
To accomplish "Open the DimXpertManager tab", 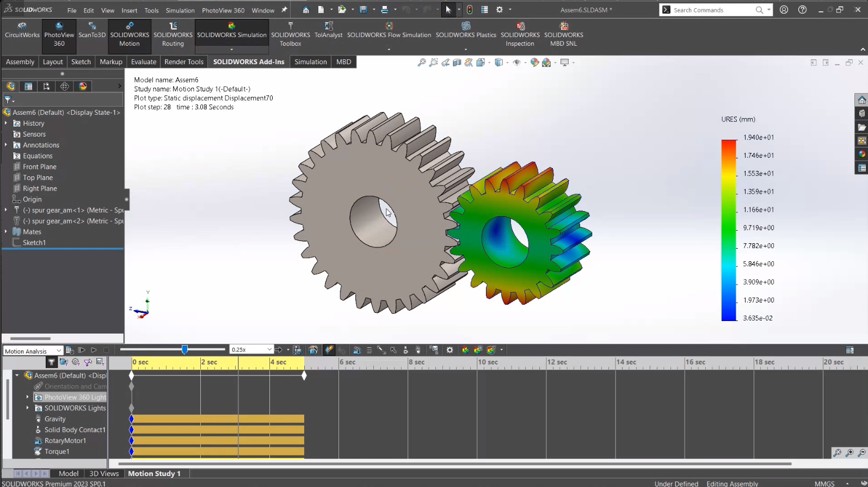I will (65, 87).
